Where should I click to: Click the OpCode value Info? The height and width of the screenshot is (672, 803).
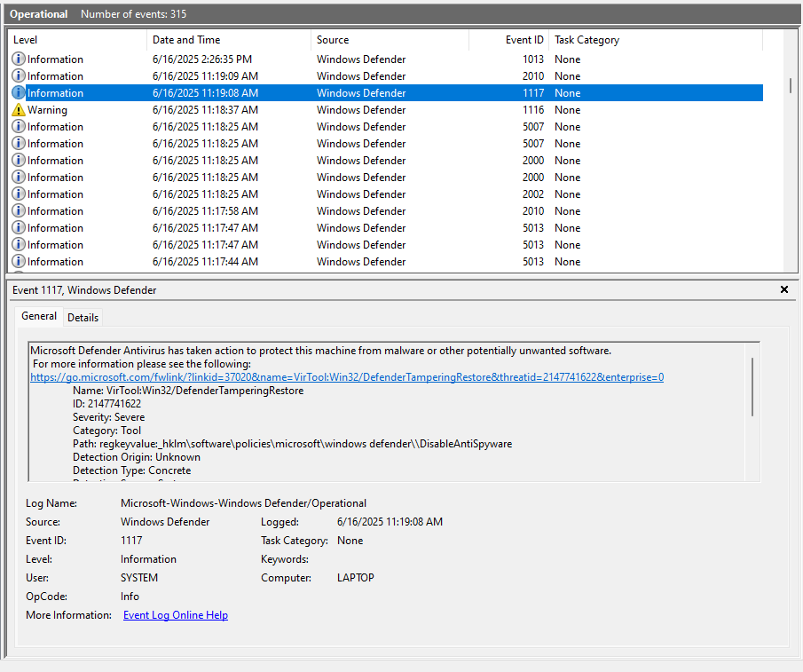coord(130,597)
